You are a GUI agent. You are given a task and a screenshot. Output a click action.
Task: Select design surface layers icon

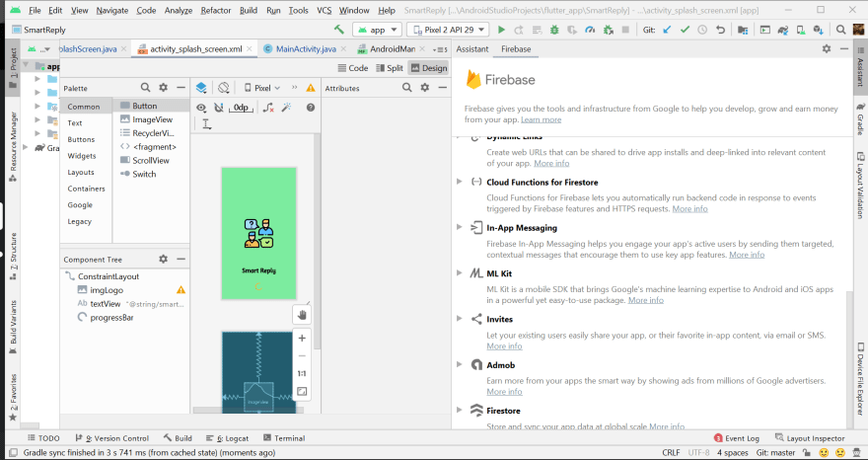click(201, 88)
